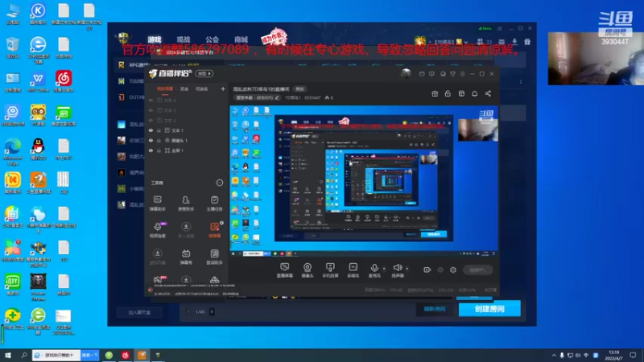The image size is (644, 362).
Task: Collapse the 工具箱 toolbox section
Action: [x=219, y=183]
